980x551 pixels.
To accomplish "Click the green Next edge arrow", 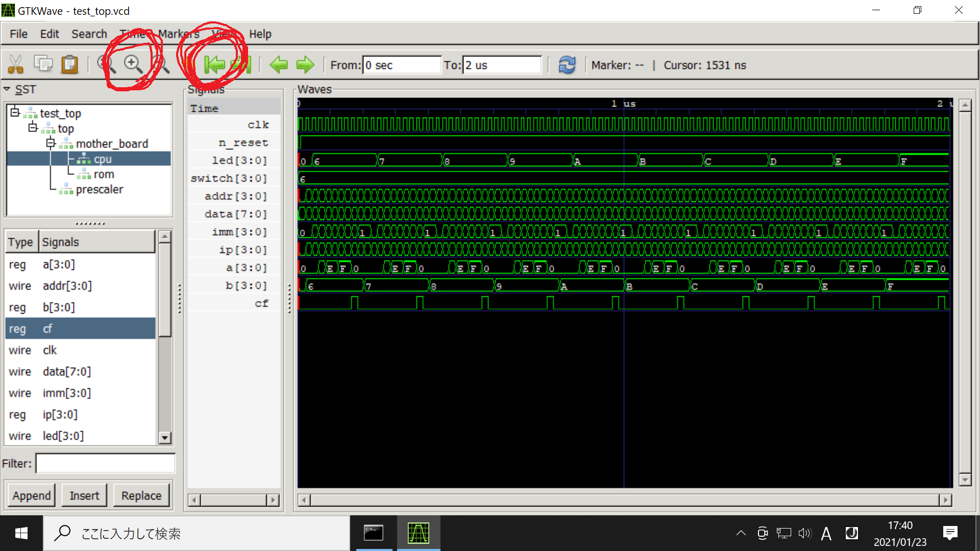I will [x=305, y=65].
